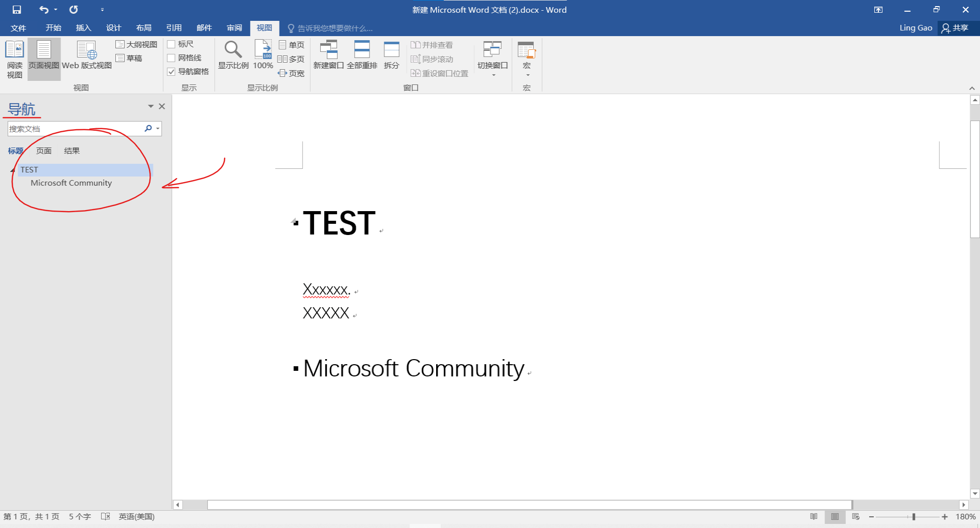
Task: Open the Mailings tab (邮件)
Action: (x=204, y=28)
